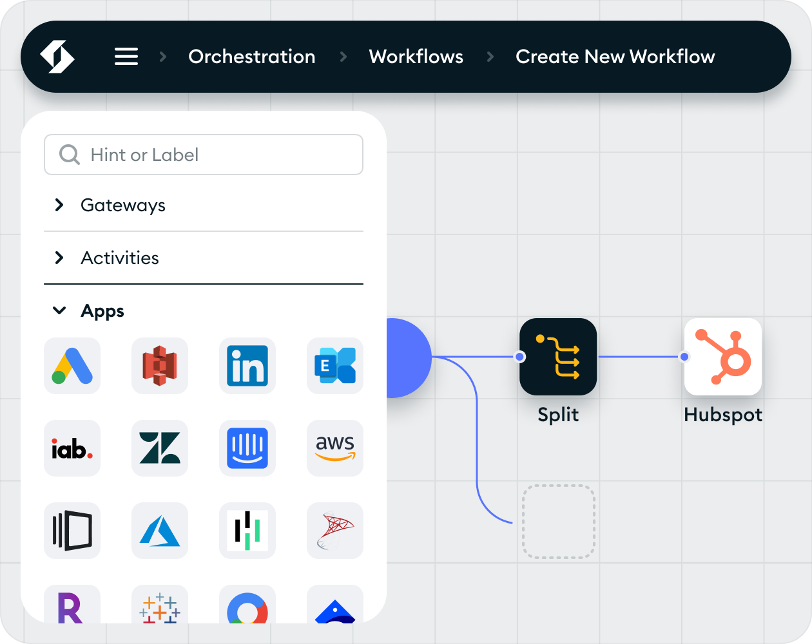This screenshot has width=812, height=644.
Task: Click the breadcrumb arrow before Orchestration
Action: pos(163,57)
